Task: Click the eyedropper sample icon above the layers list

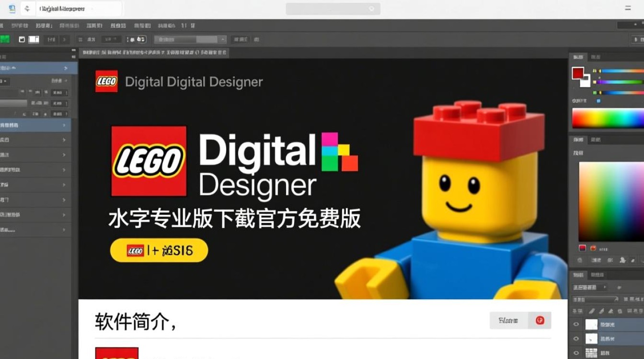Action: pos(632,261)
